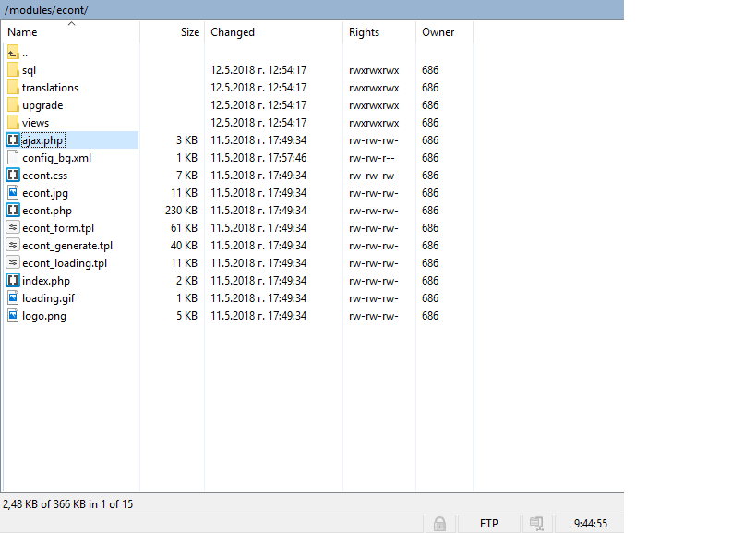Select the sql folder icon

click(13, 70)
